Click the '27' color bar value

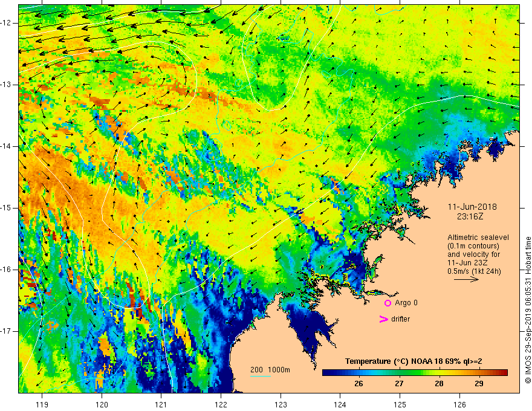(399, 384)
